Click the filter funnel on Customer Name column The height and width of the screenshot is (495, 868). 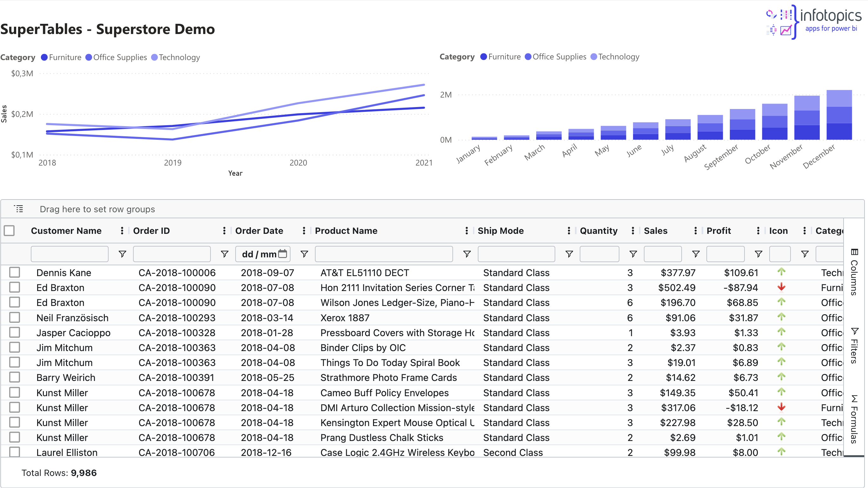click(122, 254)
